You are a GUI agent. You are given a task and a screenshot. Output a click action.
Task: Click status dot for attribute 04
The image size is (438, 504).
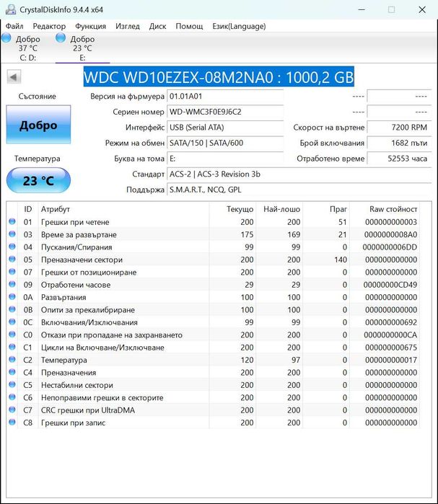[x=12, y=247]
